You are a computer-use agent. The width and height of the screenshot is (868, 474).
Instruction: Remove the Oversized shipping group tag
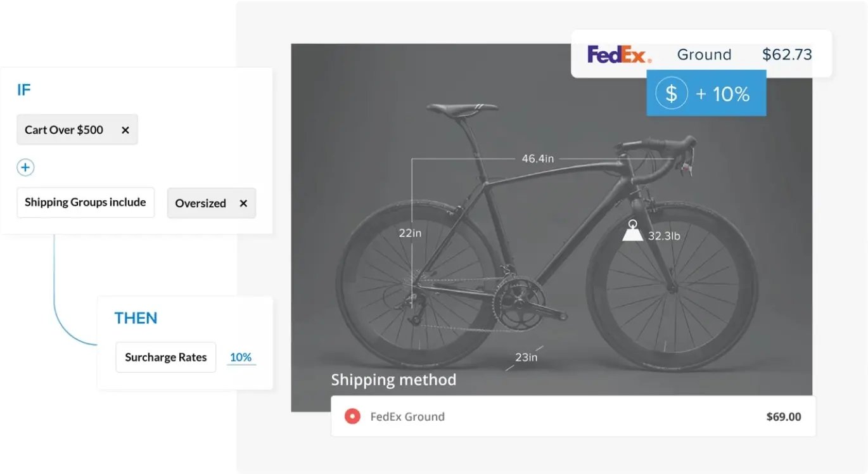[x=243, y=203]
